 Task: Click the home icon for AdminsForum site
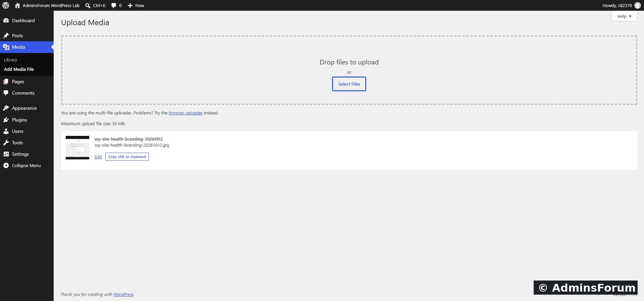point(17,5)
